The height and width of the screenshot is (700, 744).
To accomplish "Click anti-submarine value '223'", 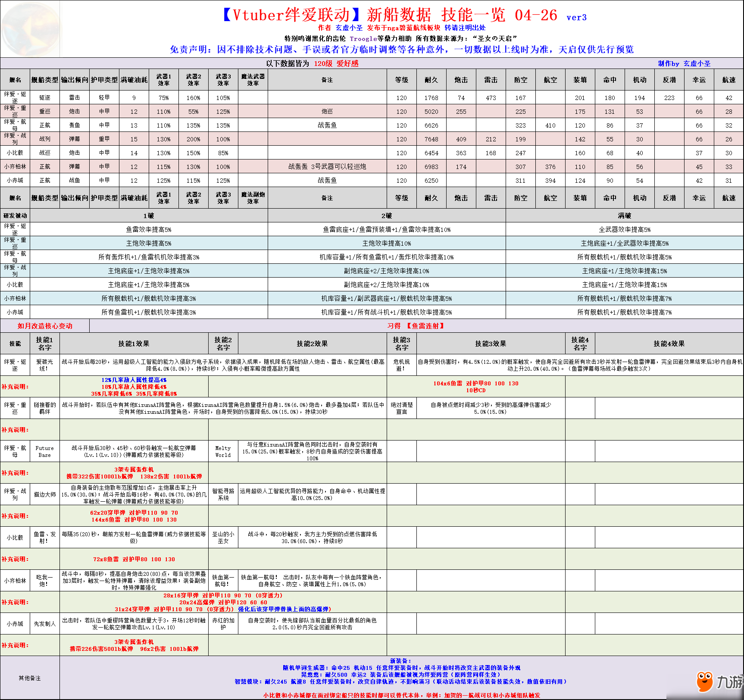I will coord(669,98).
